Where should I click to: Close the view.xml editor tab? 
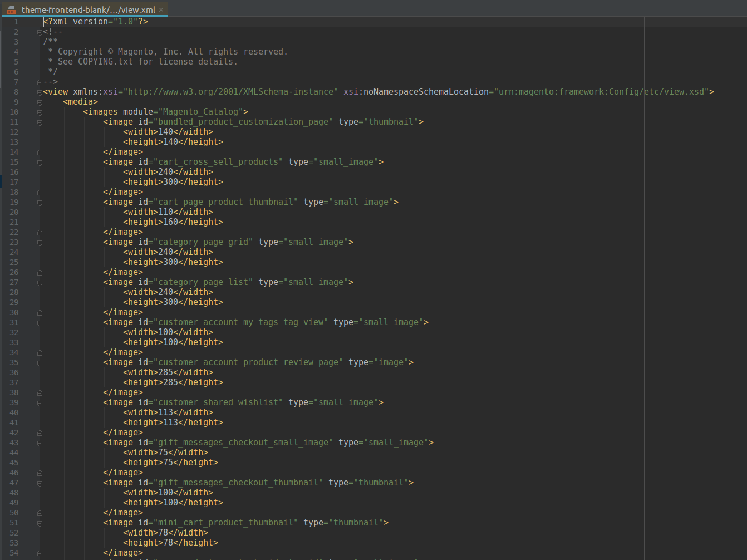161,9
